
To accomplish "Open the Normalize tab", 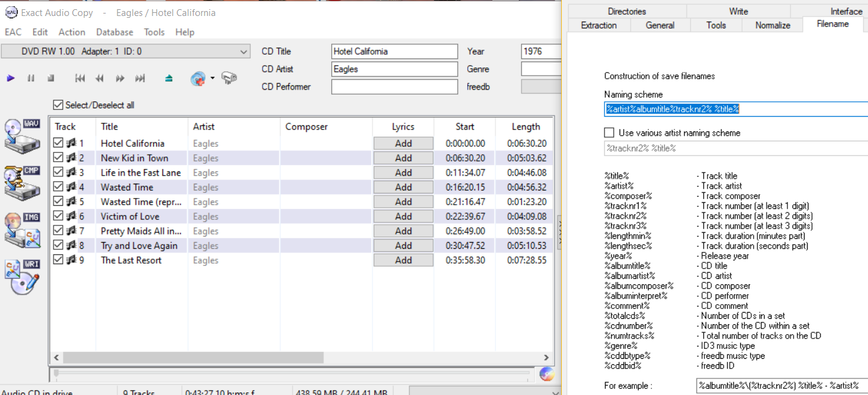I will (772, 25).
